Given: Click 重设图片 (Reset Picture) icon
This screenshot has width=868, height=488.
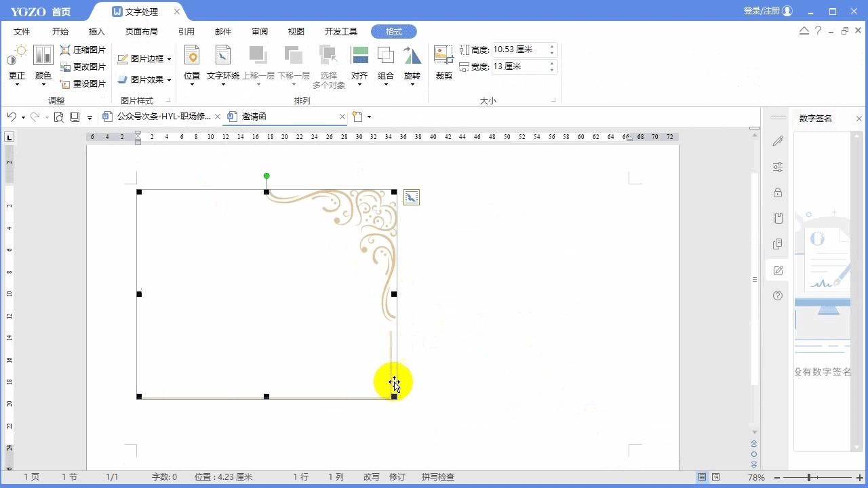Looking at the screenshot, I should point(66,84).
